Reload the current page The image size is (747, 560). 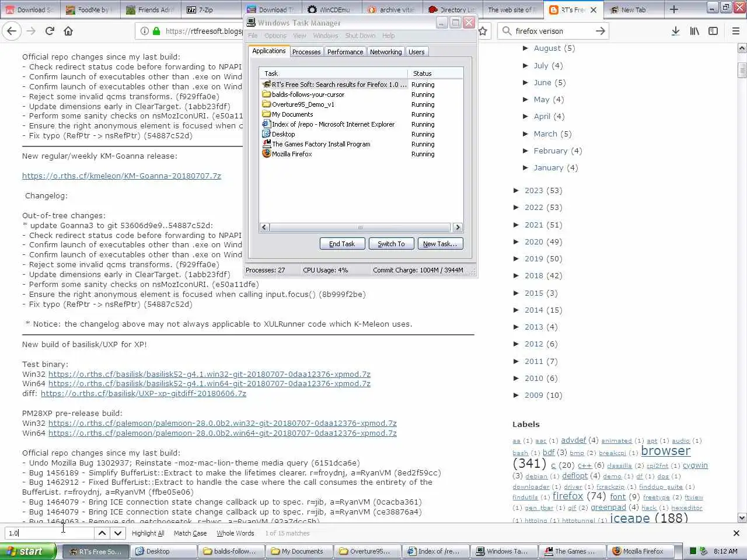[x=50, y=31]
